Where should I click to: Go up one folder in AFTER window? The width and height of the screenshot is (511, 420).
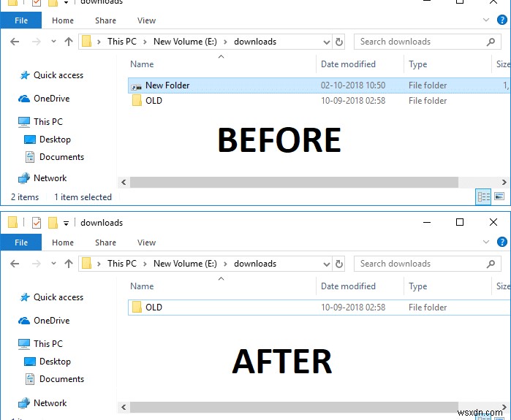click(69, 264)
